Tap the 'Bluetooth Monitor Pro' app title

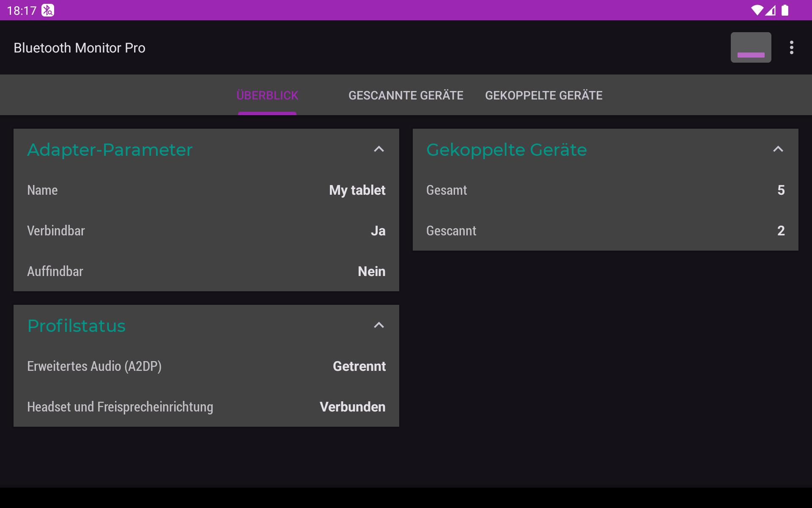pyautogui.click(x=80, y=48)
